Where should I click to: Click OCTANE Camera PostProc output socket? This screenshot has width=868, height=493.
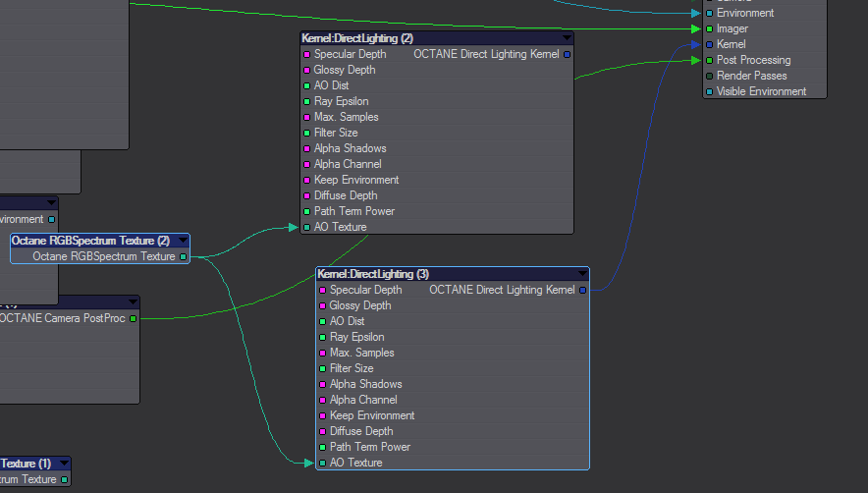133,318
